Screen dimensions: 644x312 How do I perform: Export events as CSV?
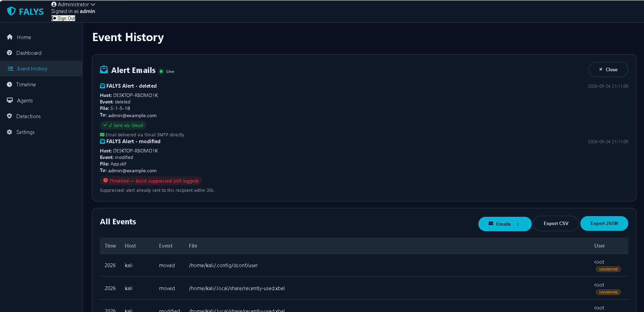point(556,223)
